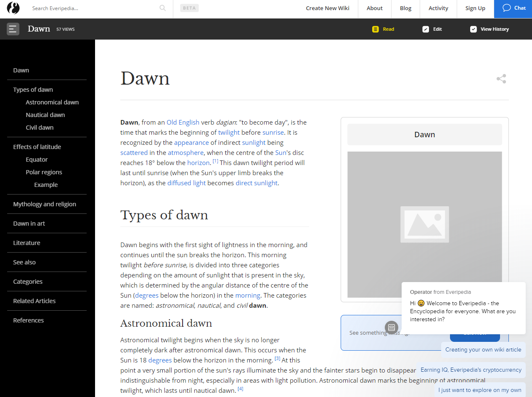Viewport: 532px width, 397px height.
Task: Click the share icon beside Dawn title
Action: point(501,79)
